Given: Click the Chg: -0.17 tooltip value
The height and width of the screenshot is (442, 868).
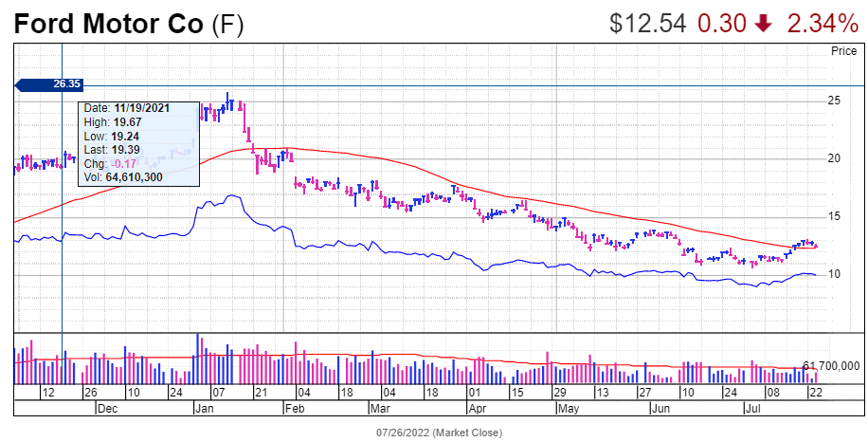Looking at the screenshot, I should pyautogui.click(x=110, y=163).
